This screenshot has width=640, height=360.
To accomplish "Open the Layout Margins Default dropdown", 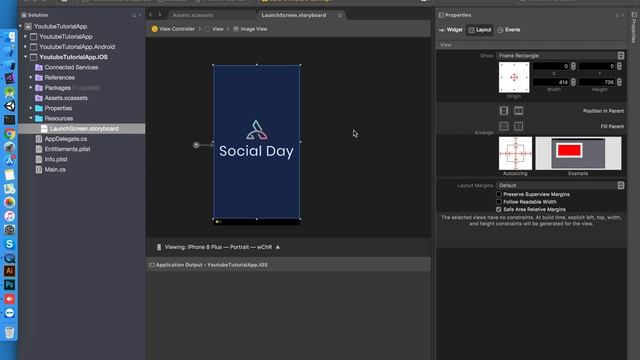I will (560, 185).
